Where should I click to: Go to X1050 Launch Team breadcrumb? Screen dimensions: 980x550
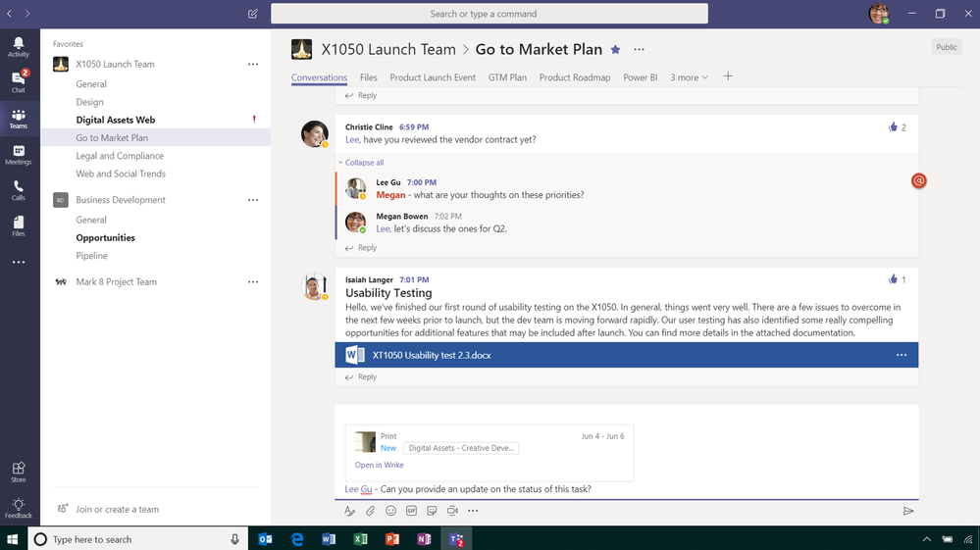(388, 49)
